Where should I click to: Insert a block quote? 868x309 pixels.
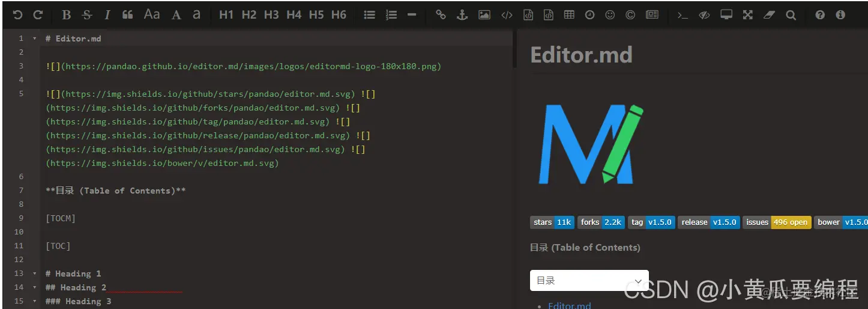pos(127,15)
